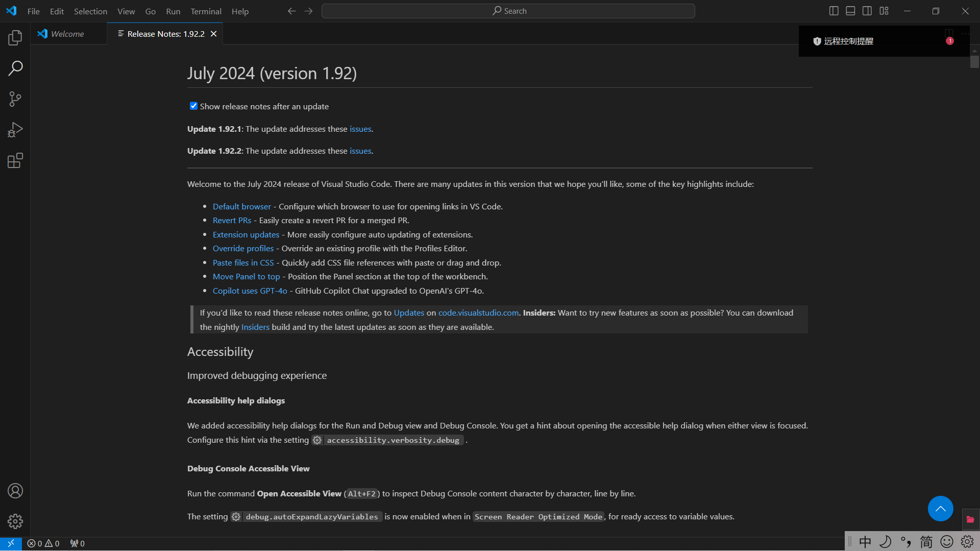Screen dimensions: 980x551
Task: Go forward with the right arrow
Action: 308,11
